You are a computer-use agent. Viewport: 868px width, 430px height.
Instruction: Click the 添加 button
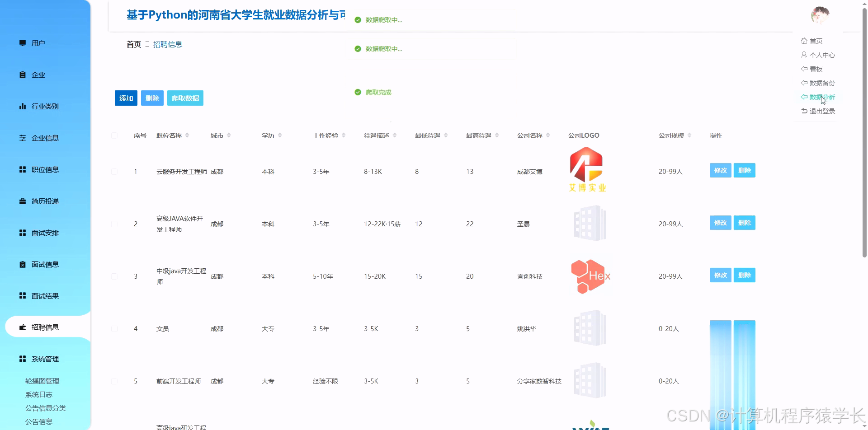(126, 98)
